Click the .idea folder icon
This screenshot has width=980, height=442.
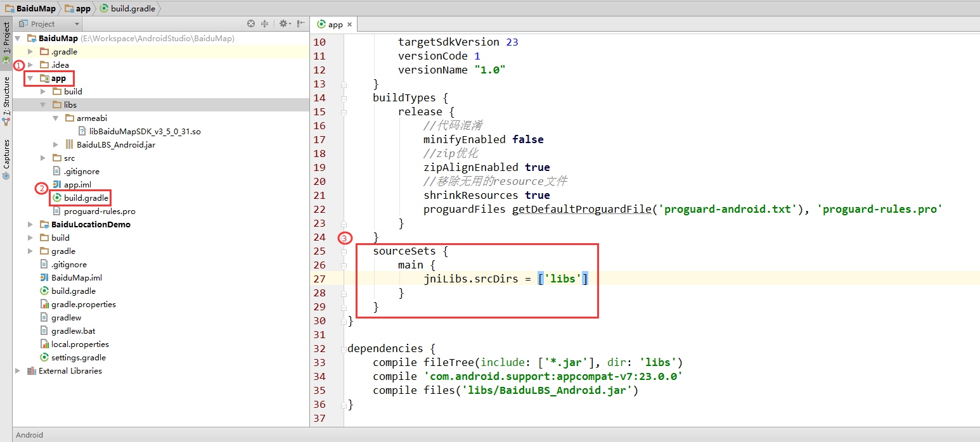(x=44, y=65)
